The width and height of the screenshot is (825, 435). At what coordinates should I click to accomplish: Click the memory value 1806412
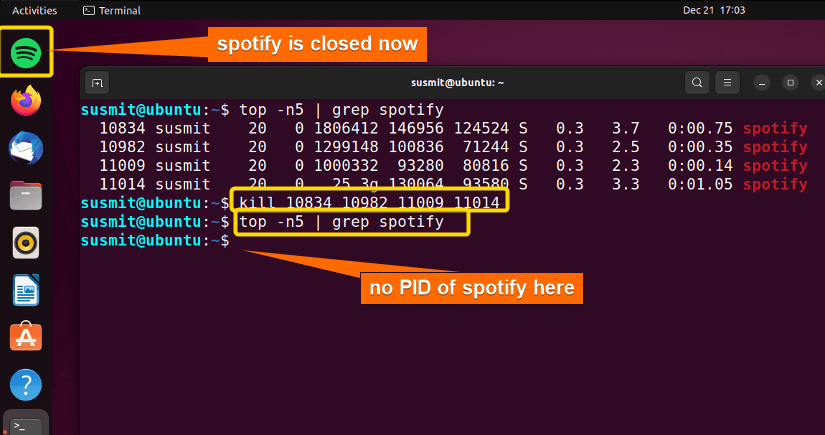346,128
